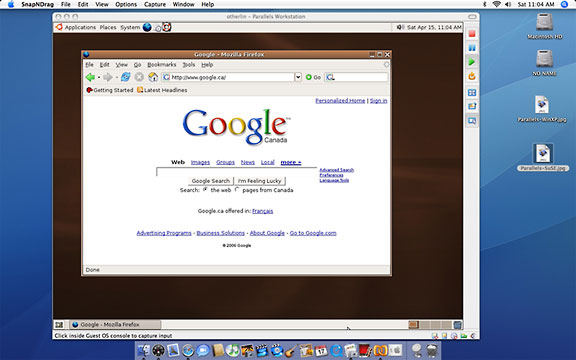This screenshot has height=360, width=576.
Task: Click Show Desktop icon in Ubuntu bottom panel
Action: coord(59,325)
